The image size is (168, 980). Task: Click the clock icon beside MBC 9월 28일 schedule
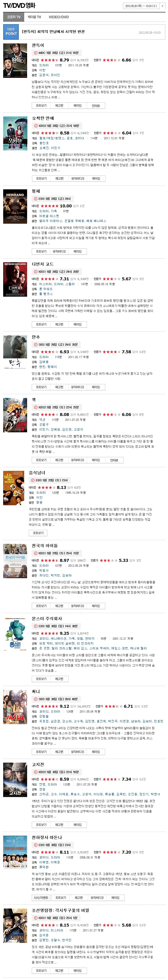coord(36,53)
